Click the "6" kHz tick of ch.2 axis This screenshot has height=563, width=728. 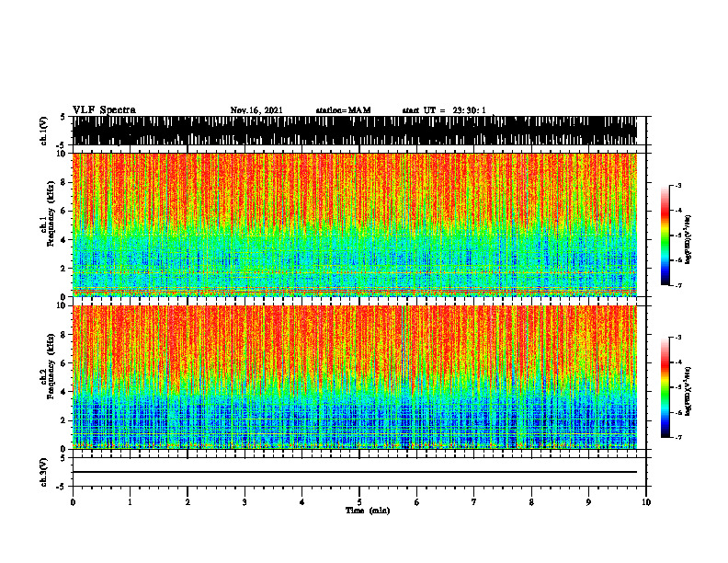click(x=64, y=363)
